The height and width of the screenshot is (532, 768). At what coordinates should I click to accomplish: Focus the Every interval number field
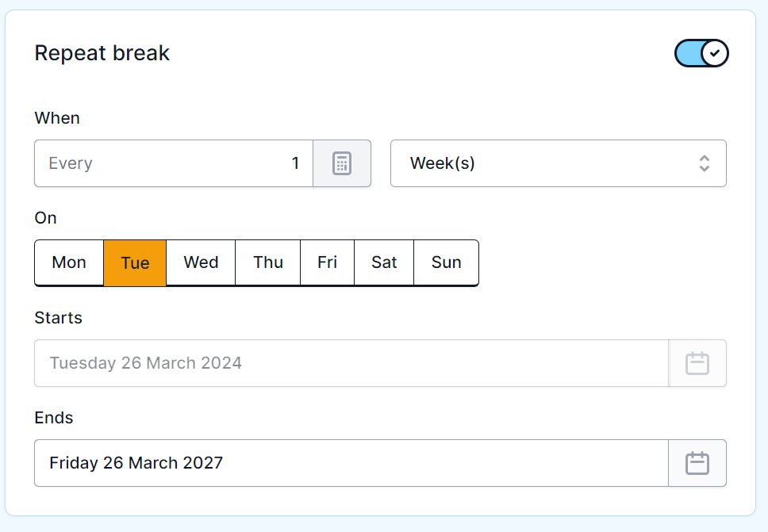point(175,163)
